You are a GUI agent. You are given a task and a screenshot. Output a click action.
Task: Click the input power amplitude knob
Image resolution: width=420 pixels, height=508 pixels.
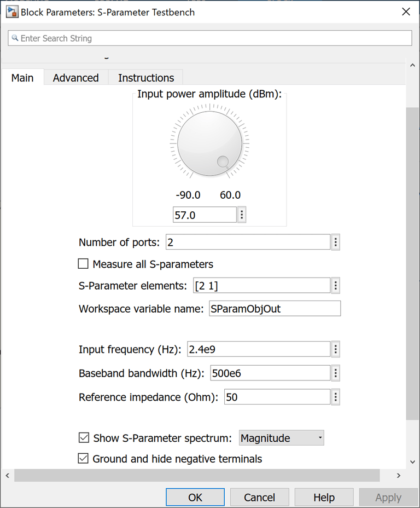coord(209,144)
